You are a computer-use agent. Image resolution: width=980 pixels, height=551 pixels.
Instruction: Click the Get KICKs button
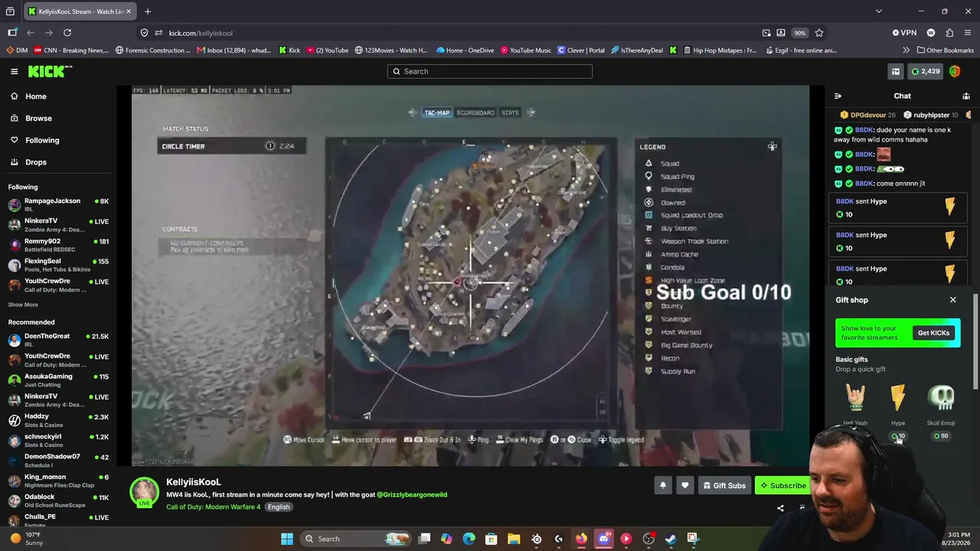point(933,333)
